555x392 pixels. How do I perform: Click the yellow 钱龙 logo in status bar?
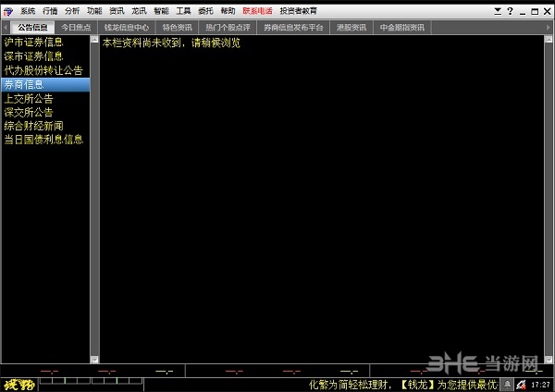[x=19, y=385]
